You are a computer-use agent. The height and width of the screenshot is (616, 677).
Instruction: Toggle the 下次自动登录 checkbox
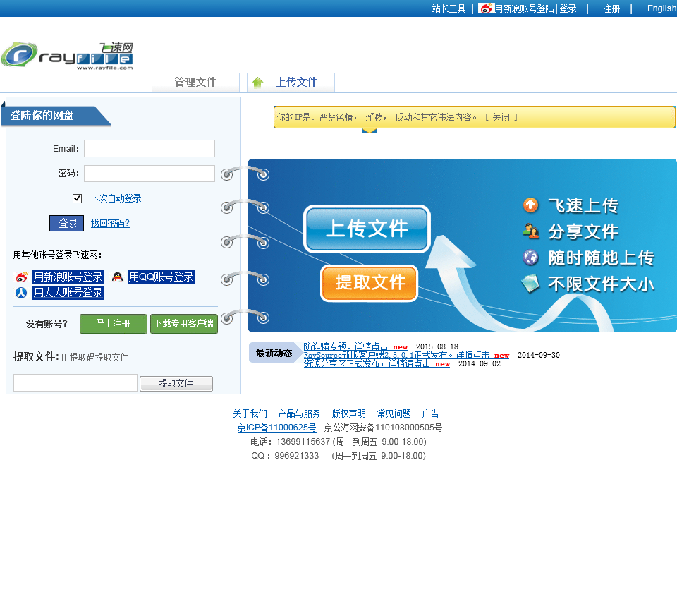pos(78,198)
